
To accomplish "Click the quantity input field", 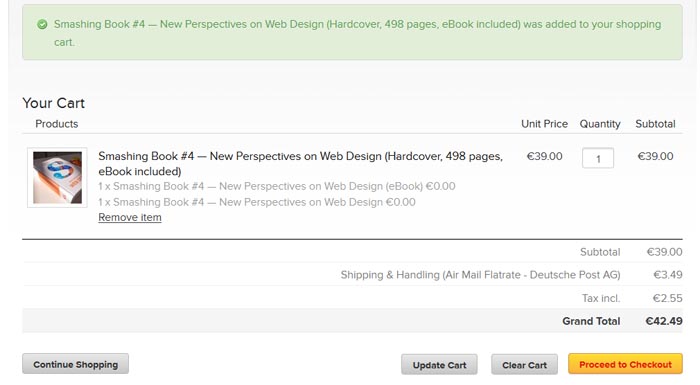I will coord(598,158).
